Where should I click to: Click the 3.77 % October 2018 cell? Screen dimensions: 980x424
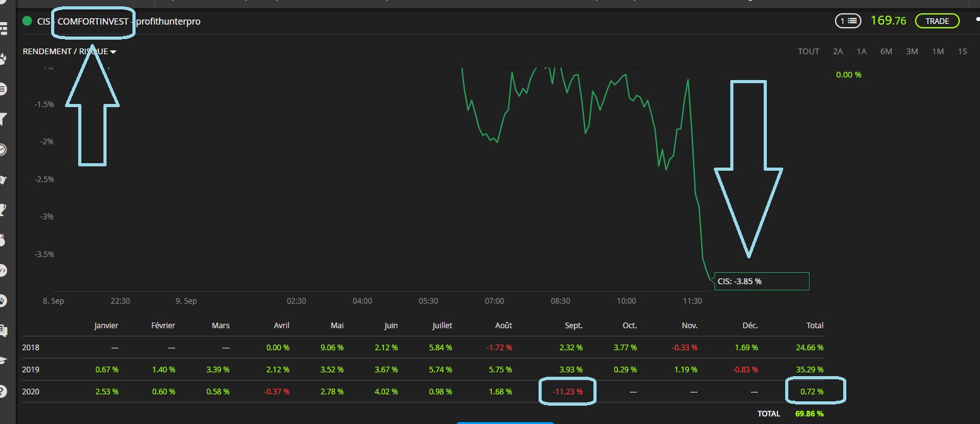624,347
